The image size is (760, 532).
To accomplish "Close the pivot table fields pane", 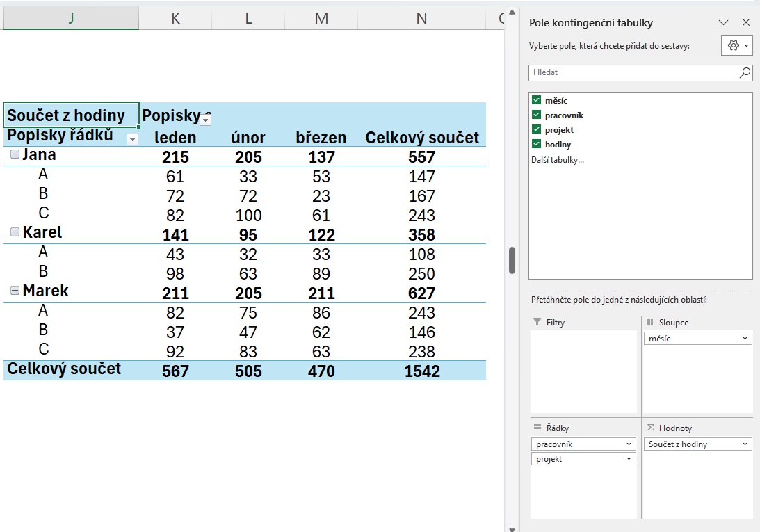I will (746, 23).
